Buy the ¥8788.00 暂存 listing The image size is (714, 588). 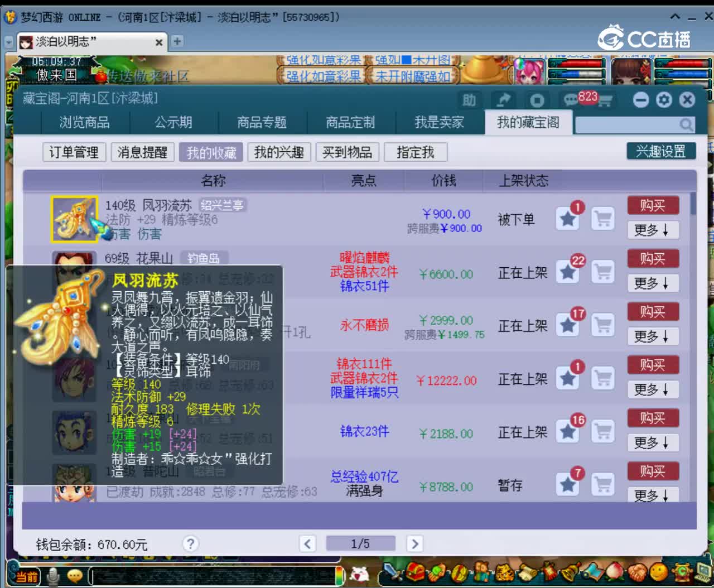tap(653, 471)
